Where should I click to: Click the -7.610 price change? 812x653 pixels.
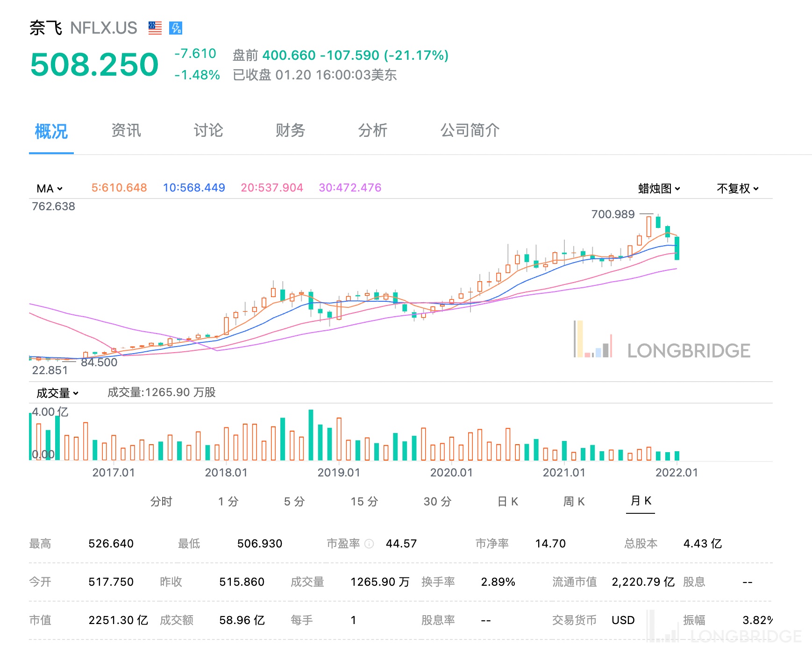tap(195, 54)
